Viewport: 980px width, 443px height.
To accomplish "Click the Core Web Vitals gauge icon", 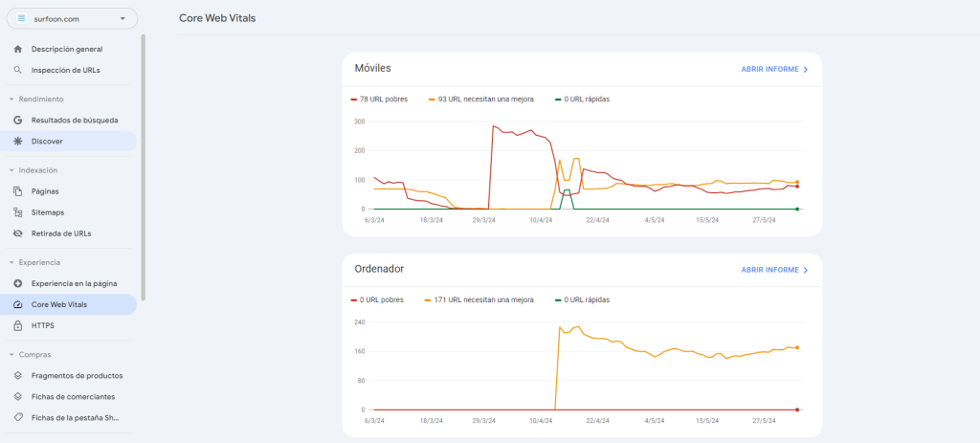I will point(17,304).
